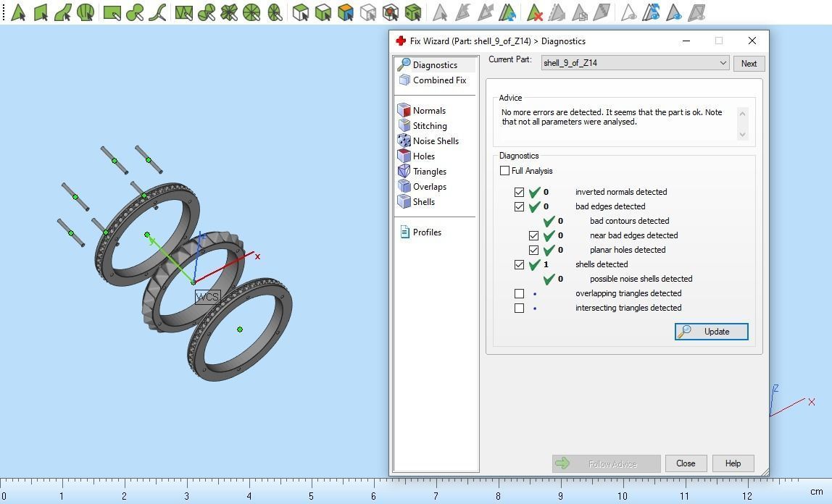This screenshot has height=504, width=832.
Task: Click the 'possible noise shells detected' text
Action: point(641,279)
